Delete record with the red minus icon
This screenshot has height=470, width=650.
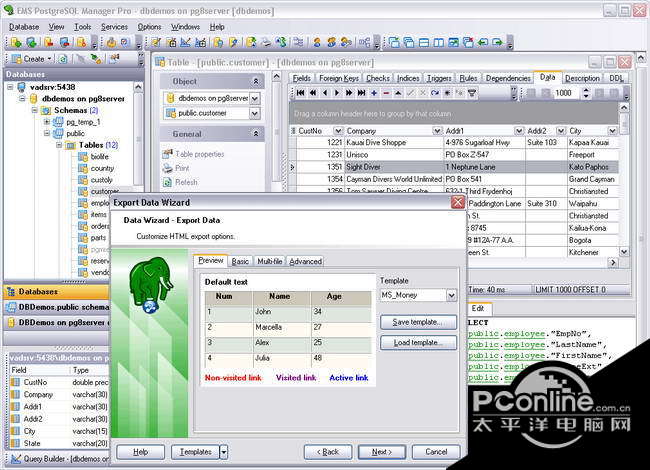click(386, 93)
